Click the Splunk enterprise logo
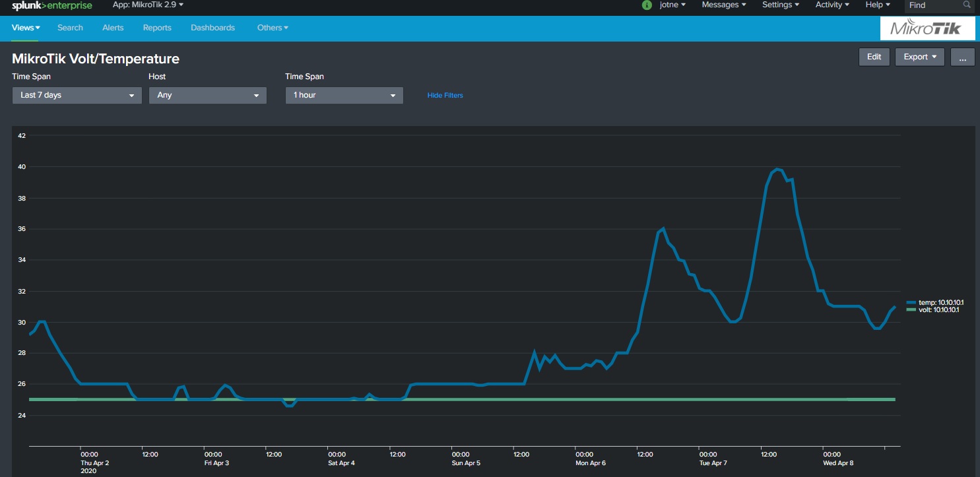 point(52,6)
